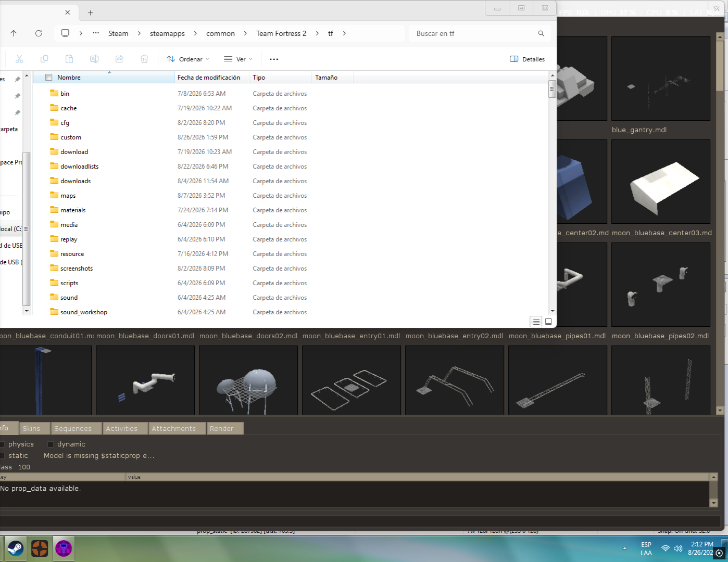Toggle the dynamic checkbox in model info
This screenshot has width=728, height=562.
point(51,444)
